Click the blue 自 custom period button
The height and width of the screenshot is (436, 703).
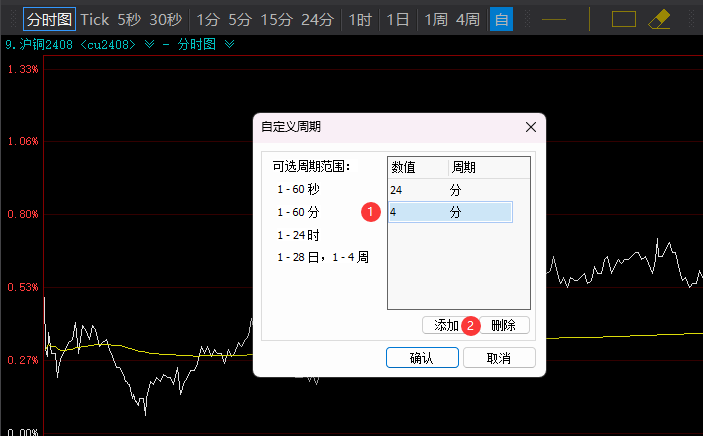coord(501,19)
